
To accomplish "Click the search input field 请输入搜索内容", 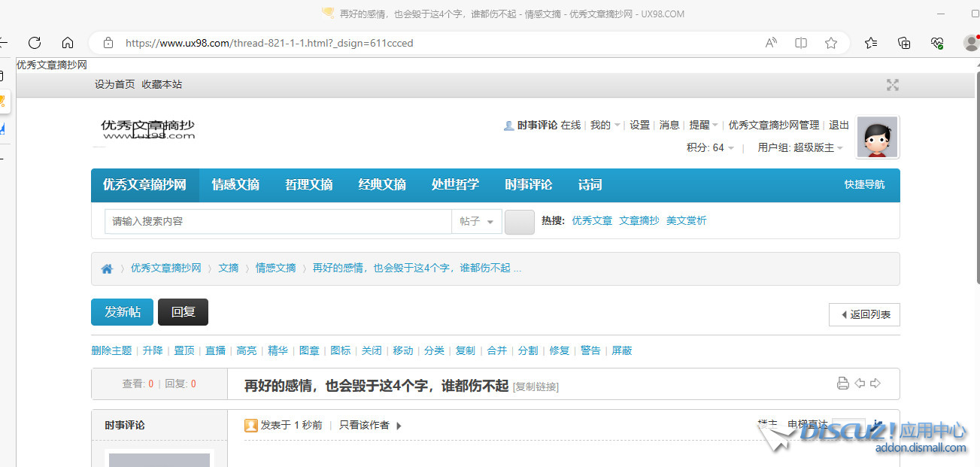I will [278, 221].
